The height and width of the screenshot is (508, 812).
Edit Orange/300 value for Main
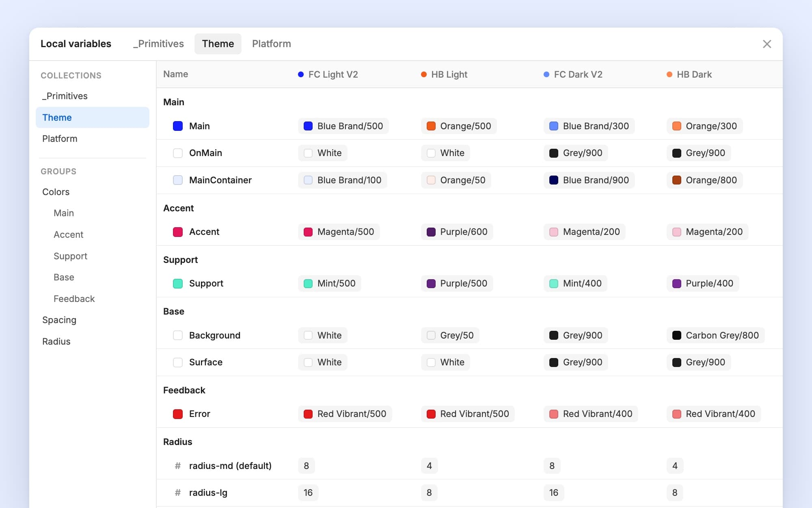pos(705,126)
